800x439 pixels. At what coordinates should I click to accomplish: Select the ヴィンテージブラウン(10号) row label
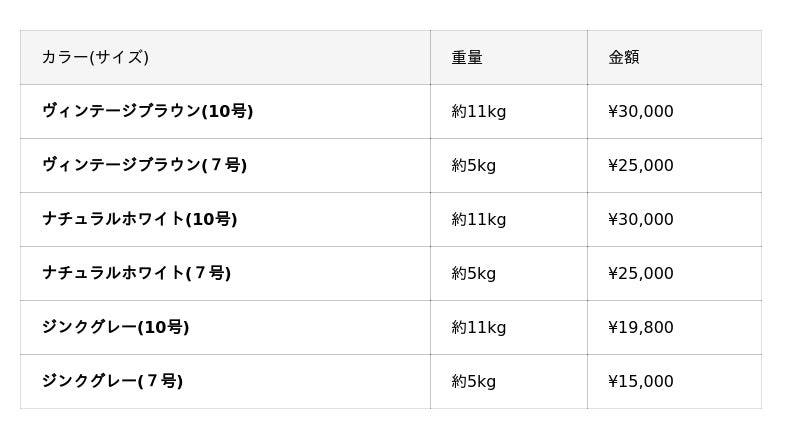[x=147, y=111]
